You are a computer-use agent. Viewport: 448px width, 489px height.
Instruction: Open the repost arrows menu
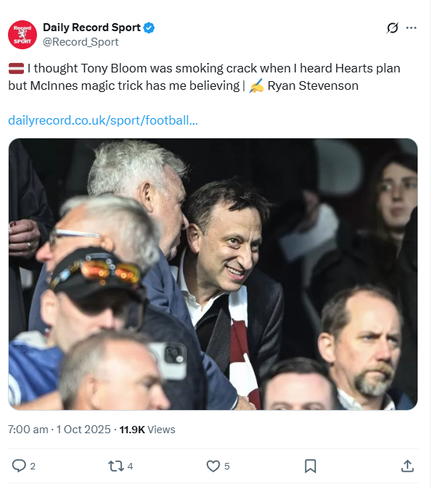pos(115,466)
